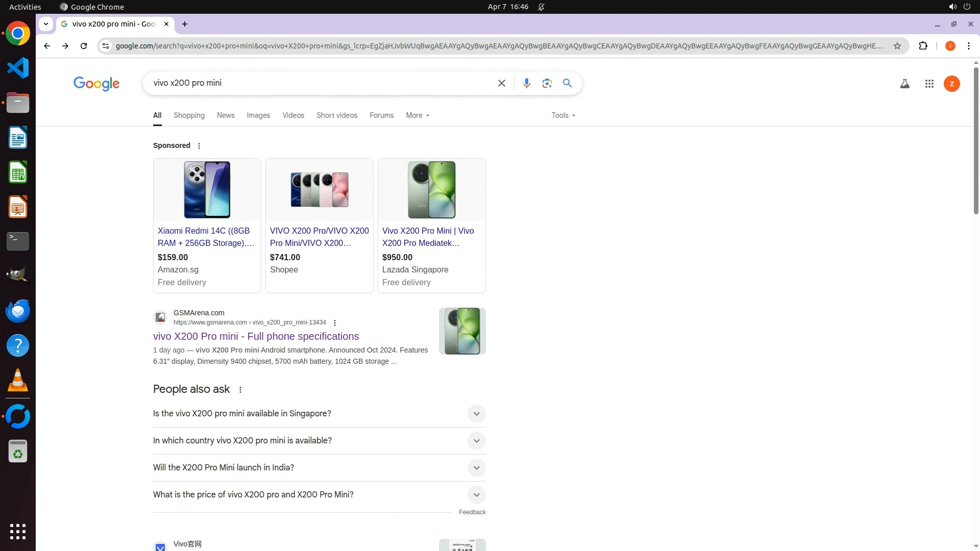The image size is (980, 551).
Task: Switch to the Images tab
Action: [x=258, y=115]
